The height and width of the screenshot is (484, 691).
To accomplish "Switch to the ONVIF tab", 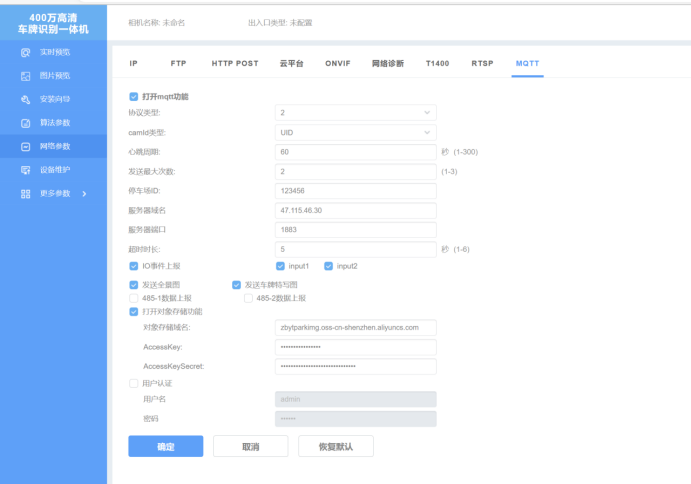I will (x=338, y=63).
